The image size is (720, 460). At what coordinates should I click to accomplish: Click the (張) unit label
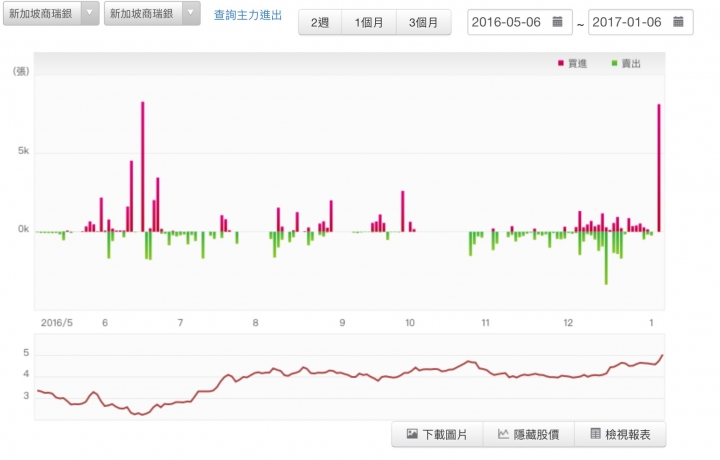tap(21, 71)
